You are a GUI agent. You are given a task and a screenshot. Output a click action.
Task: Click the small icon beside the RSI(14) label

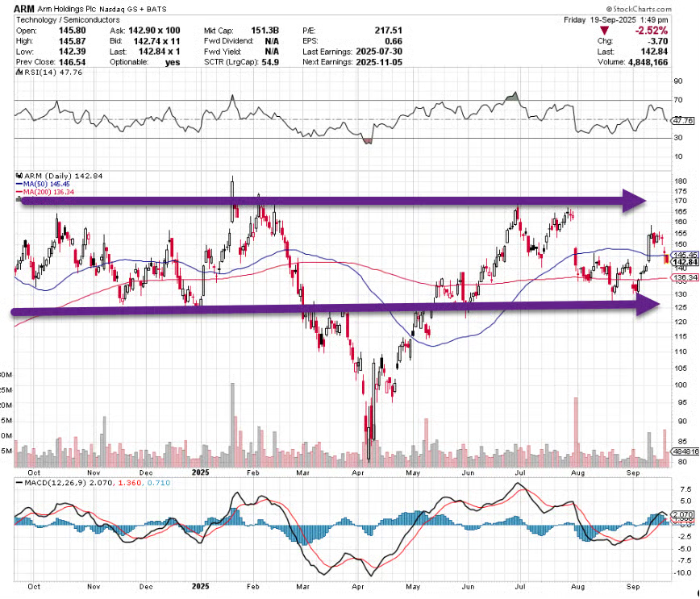point(19,73)
